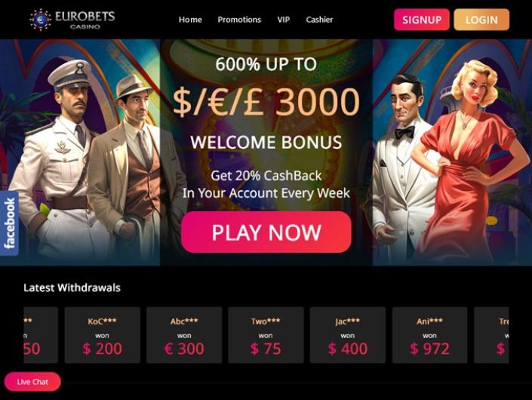The image size is (532, 400).
Task: Click the gold LOGIN button
Action: (481, 20)
